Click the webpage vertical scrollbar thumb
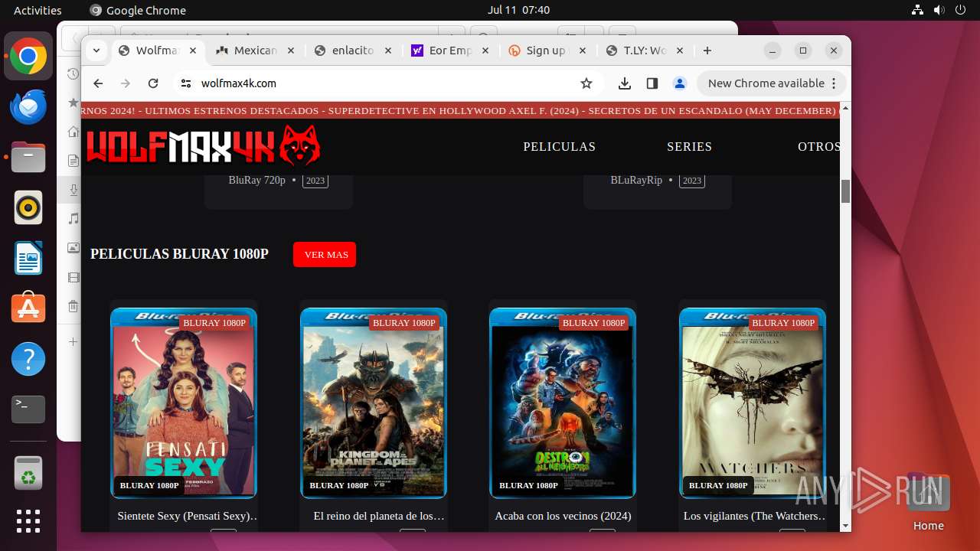Screen dimensions: 980x551 (x=845, y=191)
